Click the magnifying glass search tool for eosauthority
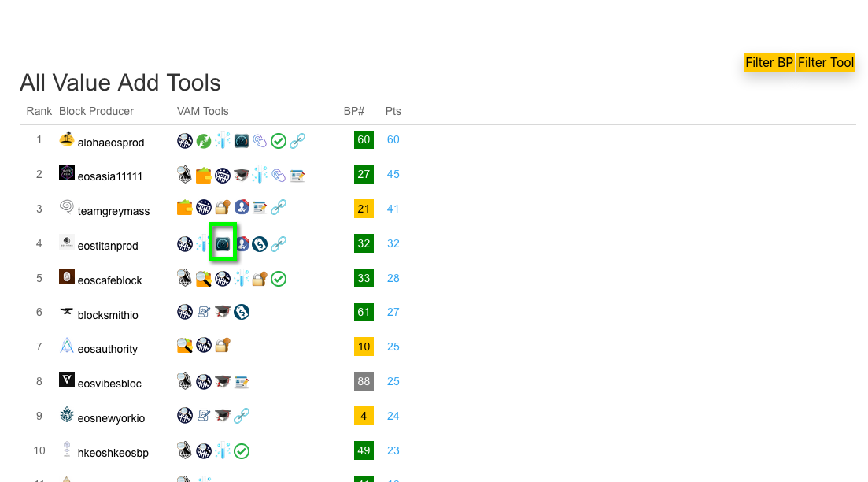 point(184,346)
